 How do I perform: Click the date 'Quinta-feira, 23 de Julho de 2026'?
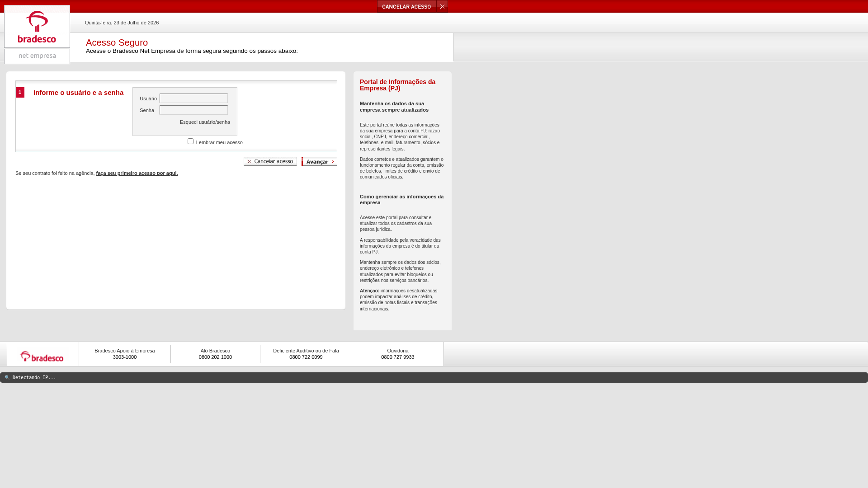[122, 23]
